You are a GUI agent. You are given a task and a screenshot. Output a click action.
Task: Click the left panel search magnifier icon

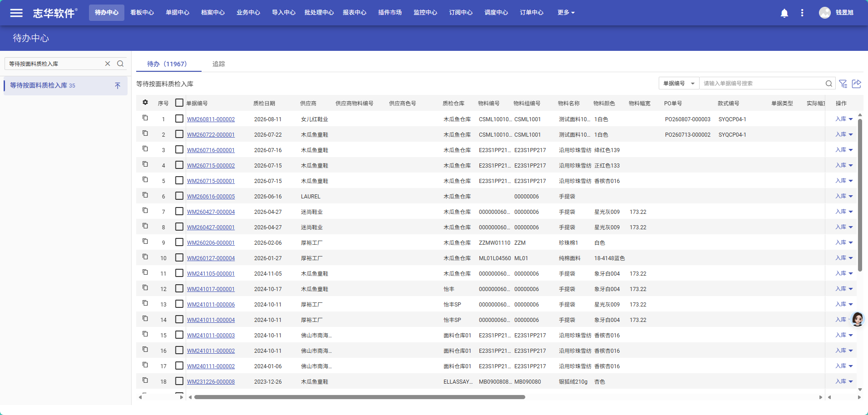[x=120, y=64]
